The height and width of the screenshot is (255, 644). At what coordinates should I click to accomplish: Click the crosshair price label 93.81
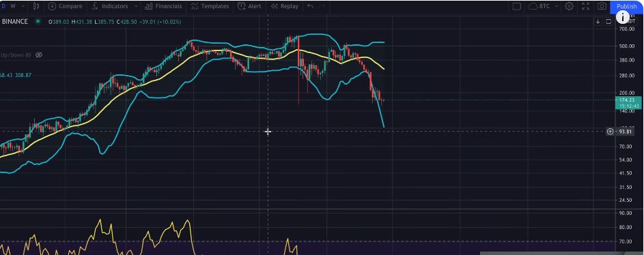click(626, 131)
